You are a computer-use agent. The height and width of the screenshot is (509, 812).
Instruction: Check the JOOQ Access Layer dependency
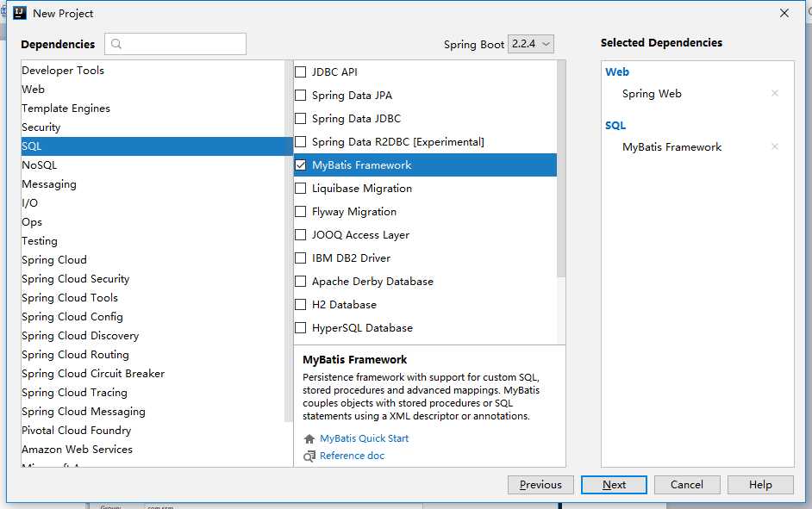(x=300, y=235)
